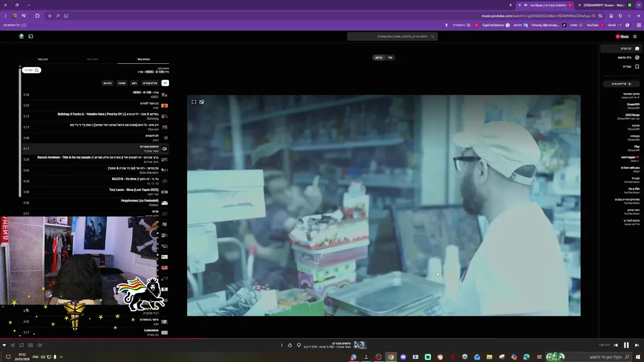The image size is (644, 362).
Task: Toggle shuffle in player bar
Action: pyautogui.click(x=13, y=345)
